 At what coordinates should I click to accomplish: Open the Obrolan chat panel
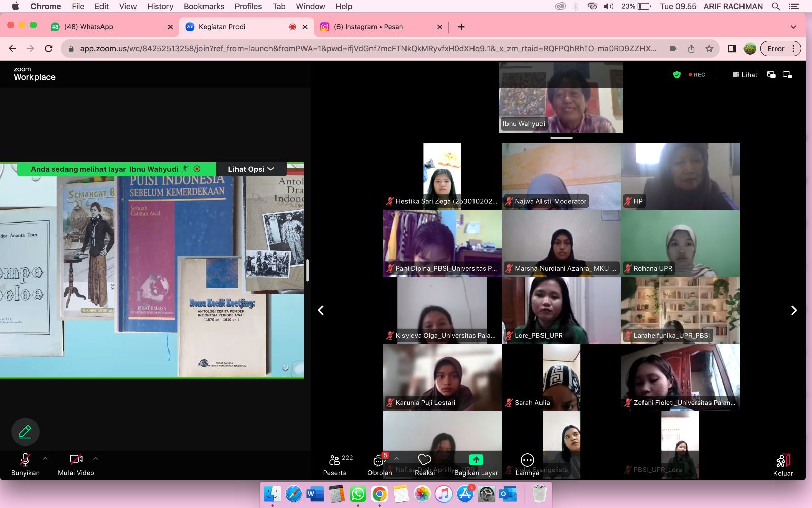tap(379, 461)
